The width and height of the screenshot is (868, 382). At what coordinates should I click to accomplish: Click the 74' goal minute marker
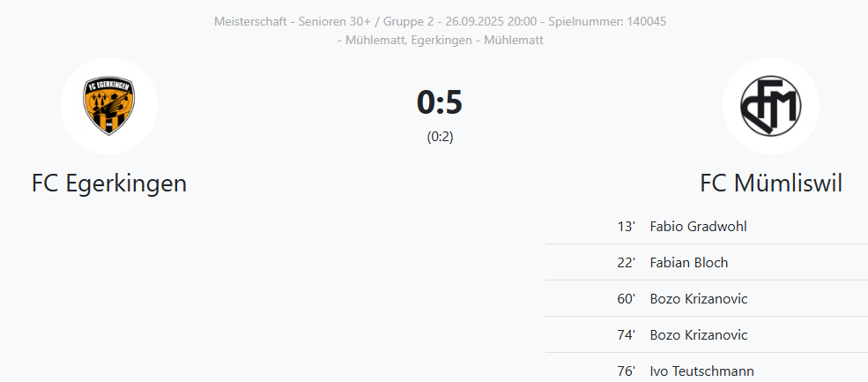point(626,334)
